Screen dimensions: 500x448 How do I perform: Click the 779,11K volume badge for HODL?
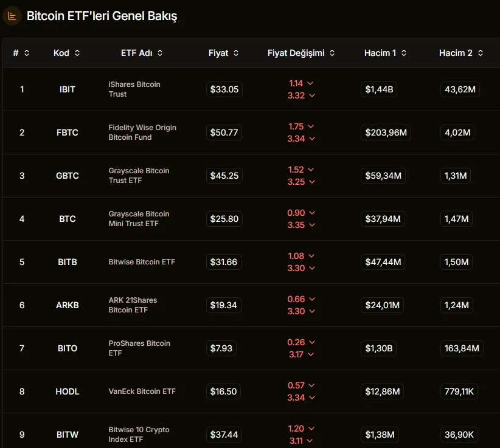pyautogui.click(x=459, y=391)
